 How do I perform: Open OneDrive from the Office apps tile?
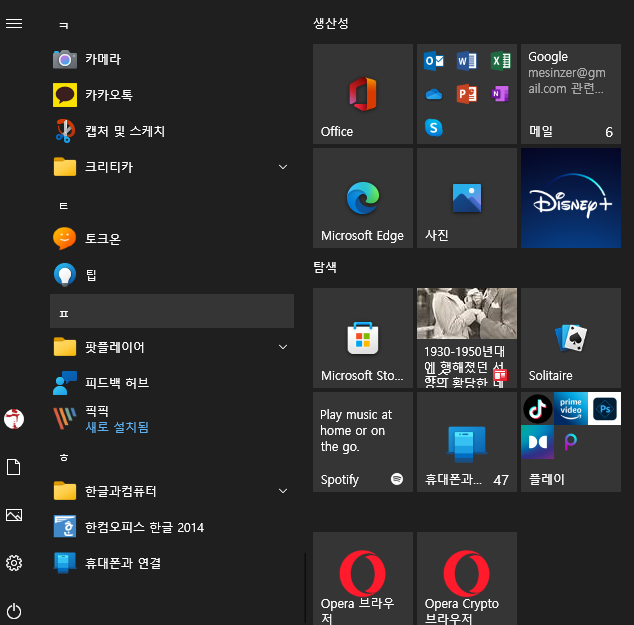click(x=434, y=94)
